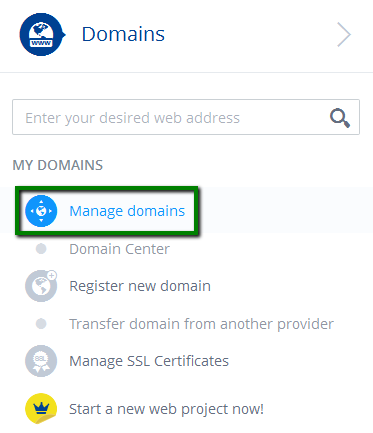This screenshot has height=433, width=373.
Task: Open Manage SSL Certificates
Action: pos(149,361)
